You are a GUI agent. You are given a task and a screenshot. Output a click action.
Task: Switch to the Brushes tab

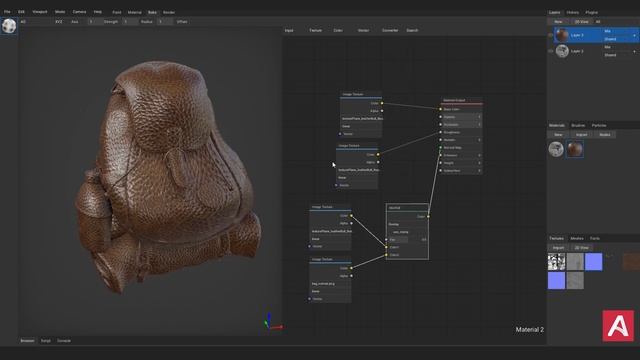pos(578,125)
